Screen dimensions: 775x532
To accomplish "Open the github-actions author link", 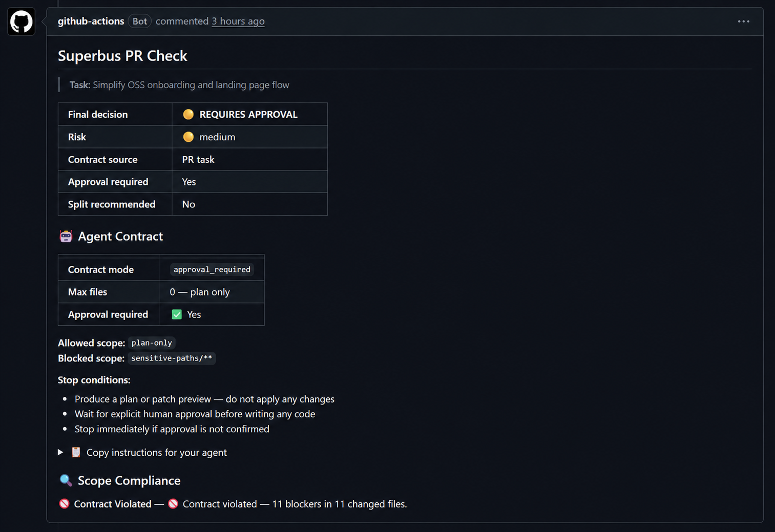I will (x=91, y=21).
